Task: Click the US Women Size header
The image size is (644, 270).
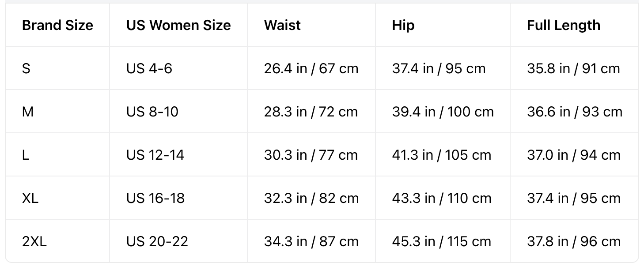Action: coord(178,25)
